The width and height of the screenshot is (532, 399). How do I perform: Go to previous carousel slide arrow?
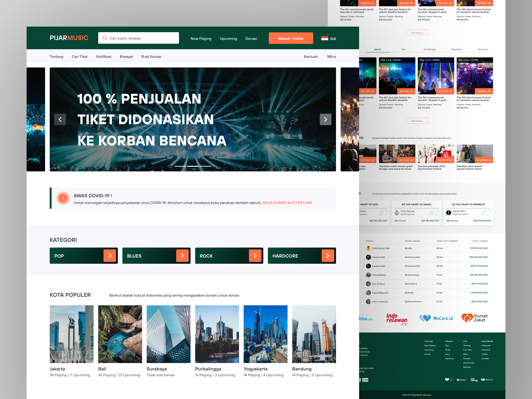[x=60, y=119]
